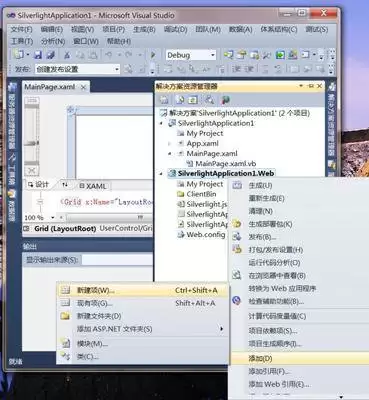Open the 视图(V) menu

(x=83, y=29)
